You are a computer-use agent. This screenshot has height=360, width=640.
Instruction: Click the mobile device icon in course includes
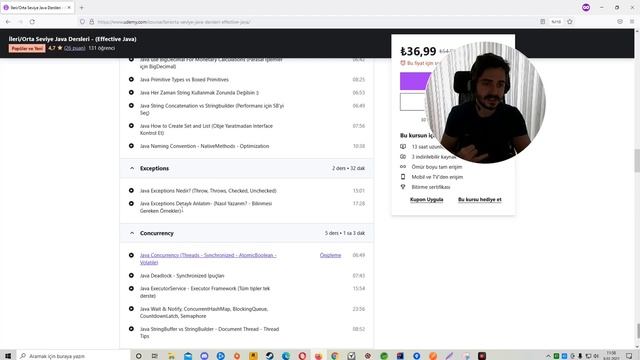tap(403, 177)
